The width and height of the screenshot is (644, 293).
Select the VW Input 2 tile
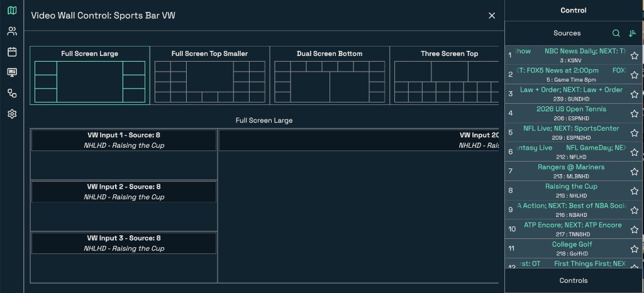124,206
